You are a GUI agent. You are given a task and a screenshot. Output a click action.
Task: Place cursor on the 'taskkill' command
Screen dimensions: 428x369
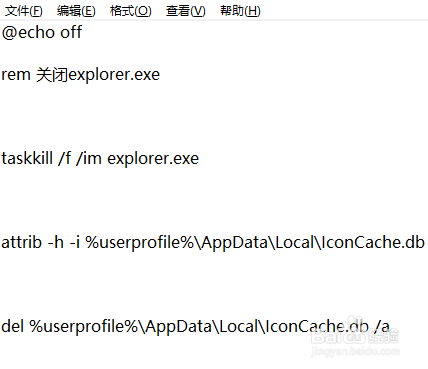pos(27,158)
